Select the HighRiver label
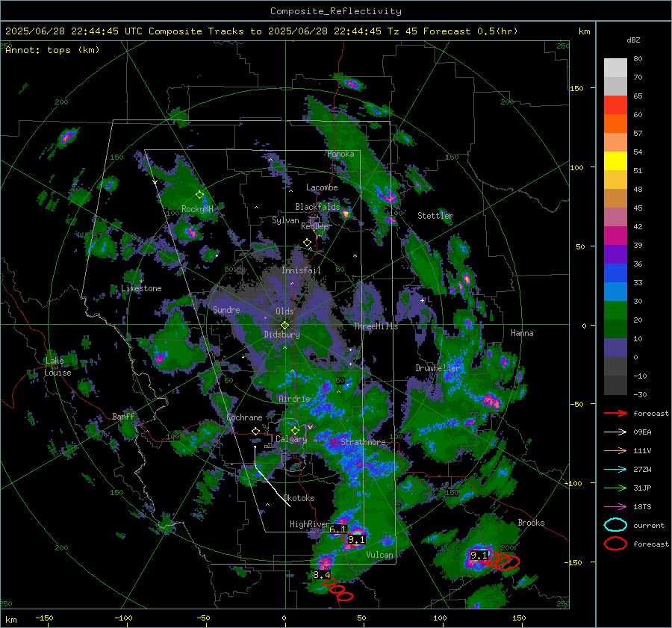Viewport: 672px width, 628px height. (309, 524)
